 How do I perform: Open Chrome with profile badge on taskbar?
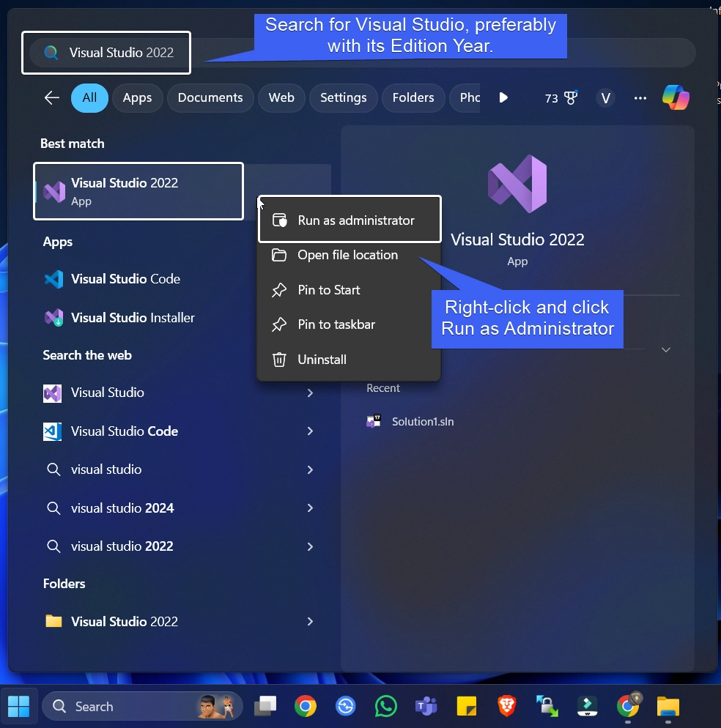point(629,705)
